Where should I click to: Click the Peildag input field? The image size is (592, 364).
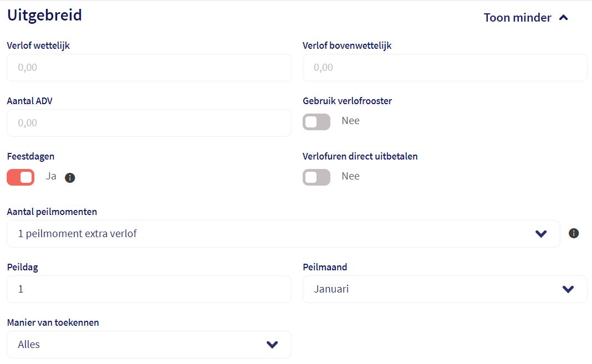click(x=149, y=289)
